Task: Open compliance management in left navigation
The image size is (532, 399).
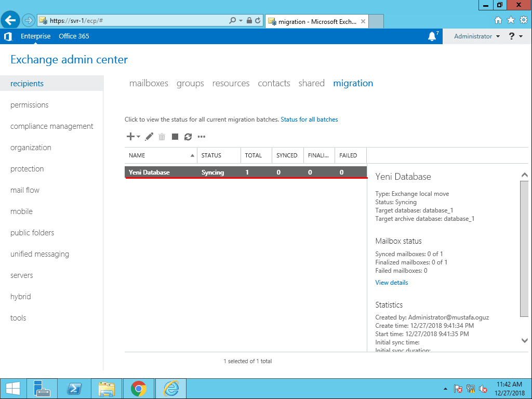Action: (51, 126)
